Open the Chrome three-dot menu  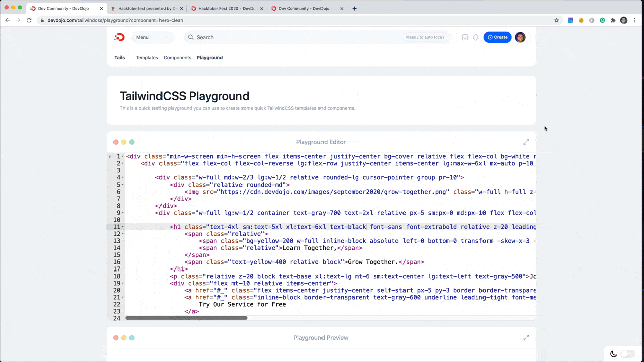click(x=634, y=20)
